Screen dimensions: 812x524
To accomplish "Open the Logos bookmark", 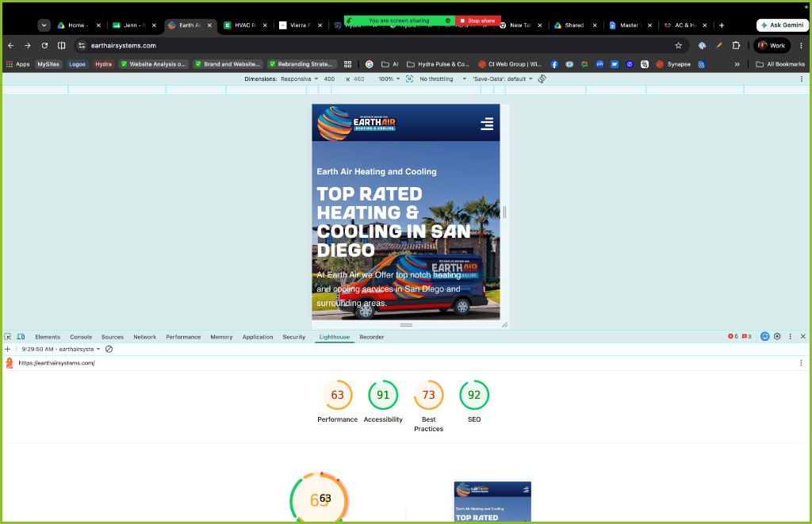I will click(77, 64).
